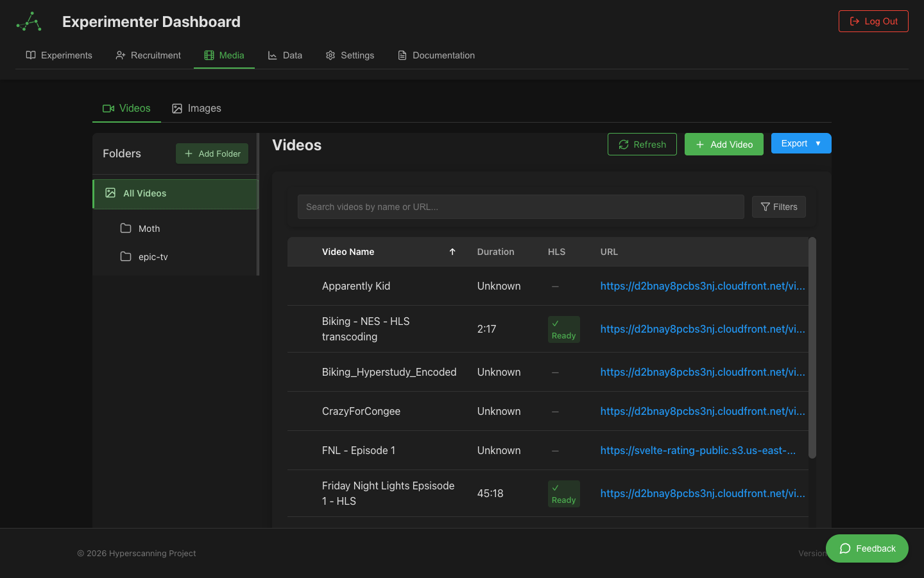Click the video search input field

click(520, 207)
